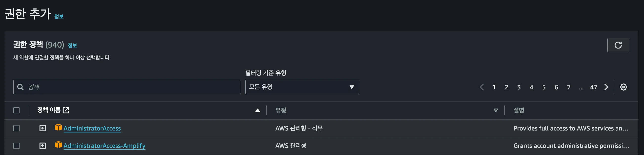Go to the next page using right chevron
Screen dimensions: 644x155
click(x=606, y=87)
